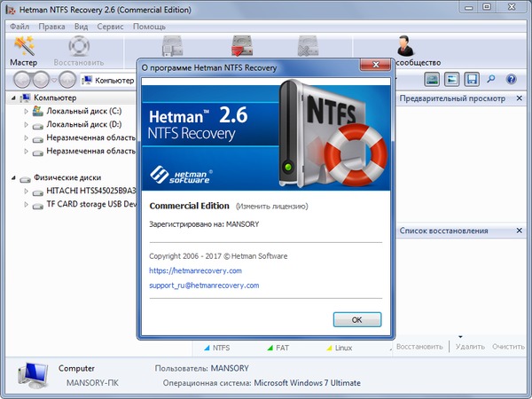
Task: Close the Список восстановления panel
Action: coord(519,231)
